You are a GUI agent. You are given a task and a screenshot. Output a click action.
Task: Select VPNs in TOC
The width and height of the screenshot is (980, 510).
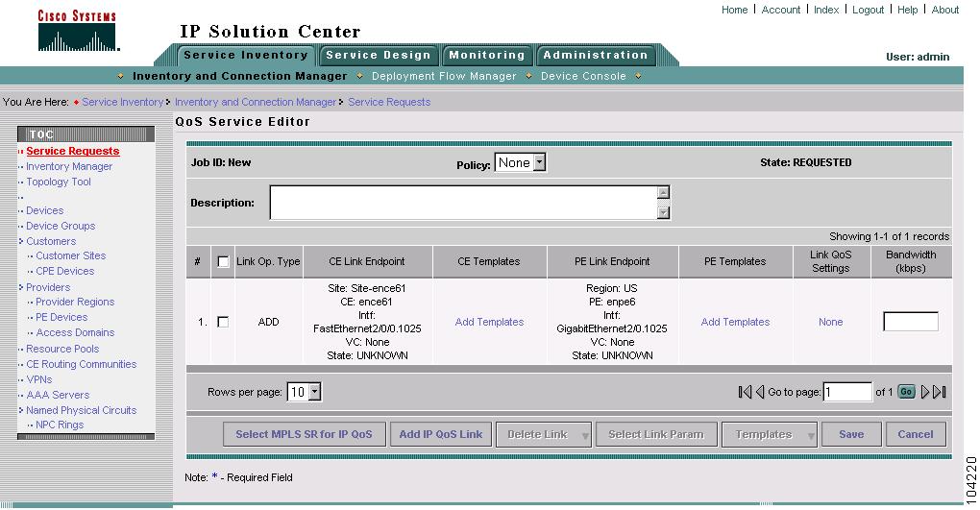tap(39, 380)
